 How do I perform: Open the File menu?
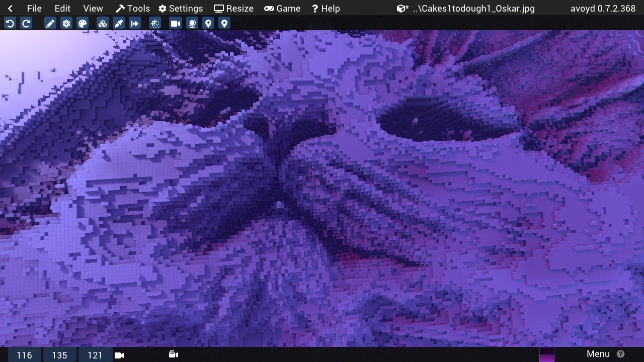click(34, 9)
